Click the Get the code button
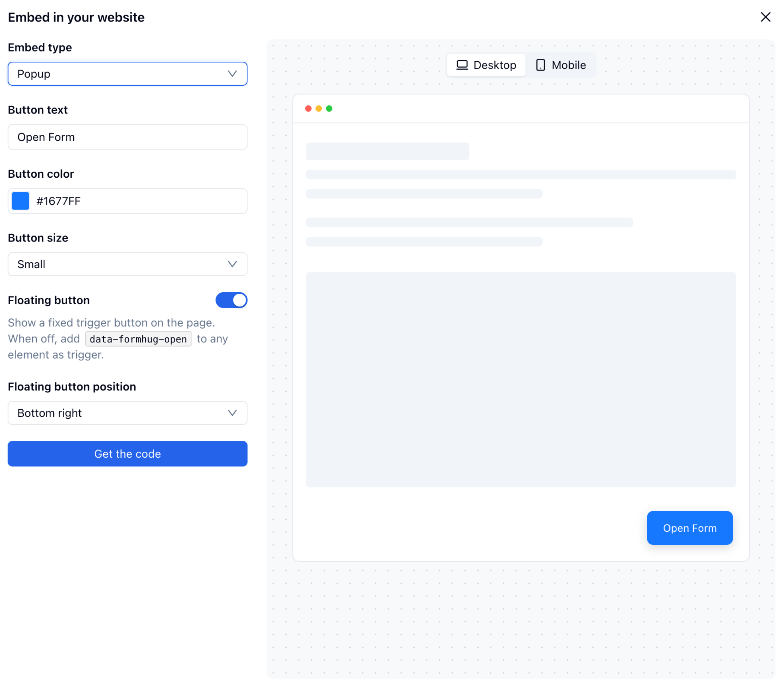Image resolution: width=784 pixels, height=684 pixels. tap(128, 454)
